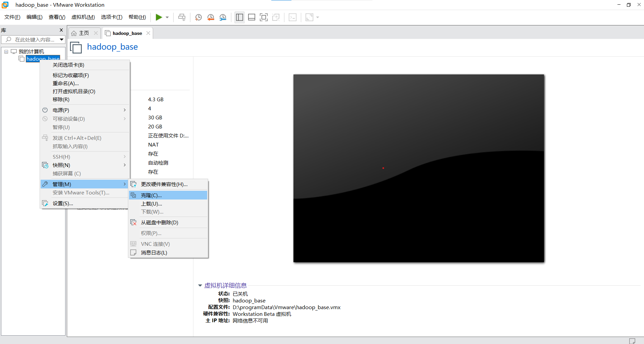The height and width of the screenshot is (344, 644).
Task: Click the settings icon beside 设置(S)...
Action: (45, 203)
